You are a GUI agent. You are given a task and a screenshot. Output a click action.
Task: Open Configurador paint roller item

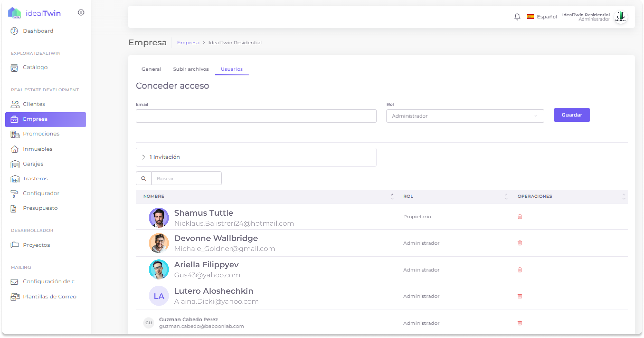point(41,194)
